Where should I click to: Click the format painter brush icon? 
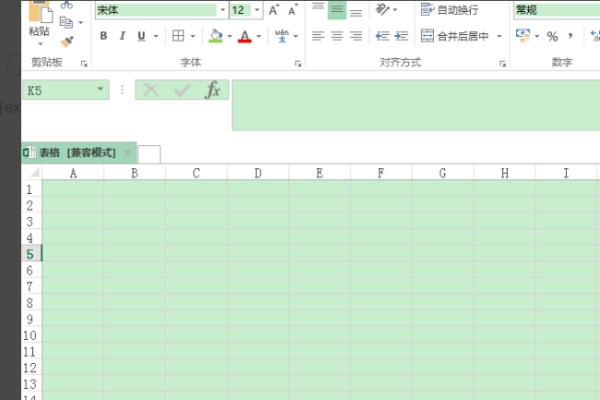coord(66,41)
